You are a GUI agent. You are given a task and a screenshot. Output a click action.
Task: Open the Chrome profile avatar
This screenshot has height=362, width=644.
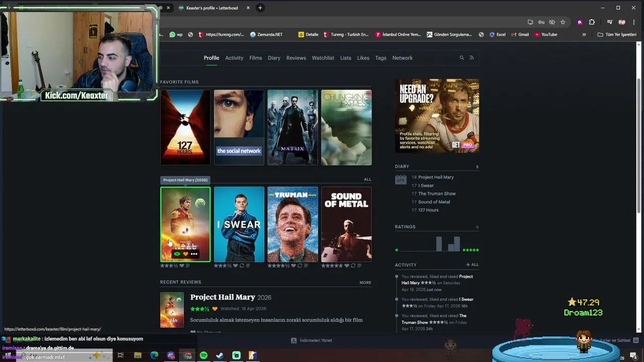coord(622,22)
